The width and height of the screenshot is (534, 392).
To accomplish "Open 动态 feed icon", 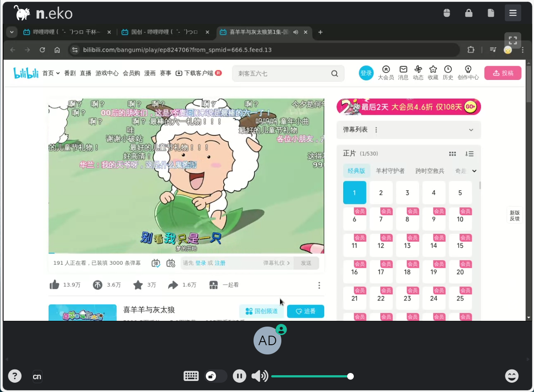I will 418,73.
